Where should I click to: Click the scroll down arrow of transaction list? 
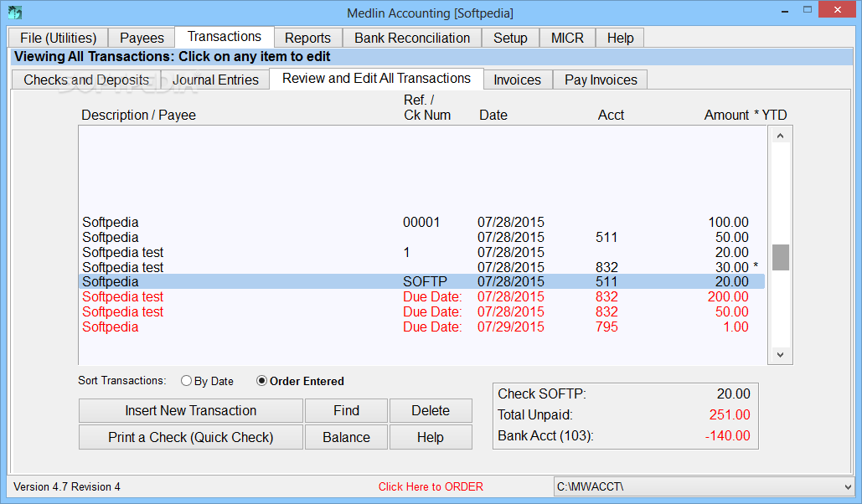point(780,354)
